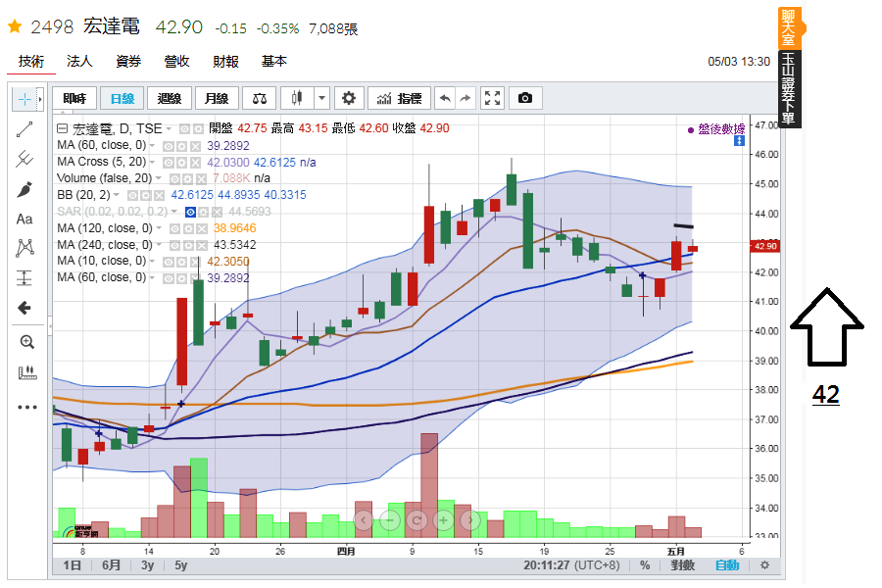882x588 pixels.
Task: Toggle the % percentage scale
Action: pos(645,564)
